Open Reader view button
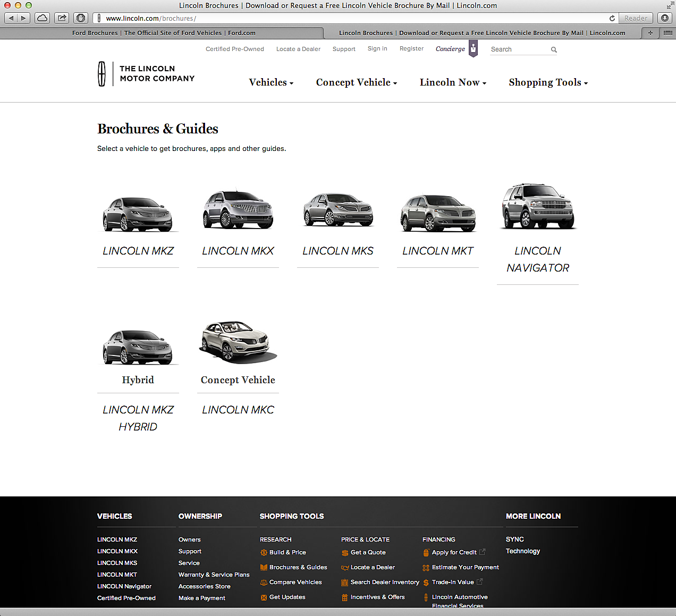 point(636,18)
